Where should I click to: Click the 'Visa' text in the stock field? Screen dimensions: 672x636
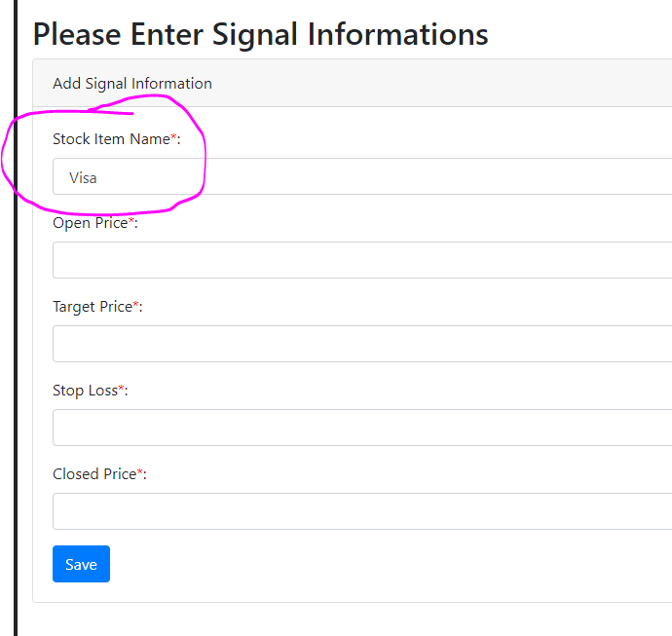pyautogui.click(x=83, y=178)
